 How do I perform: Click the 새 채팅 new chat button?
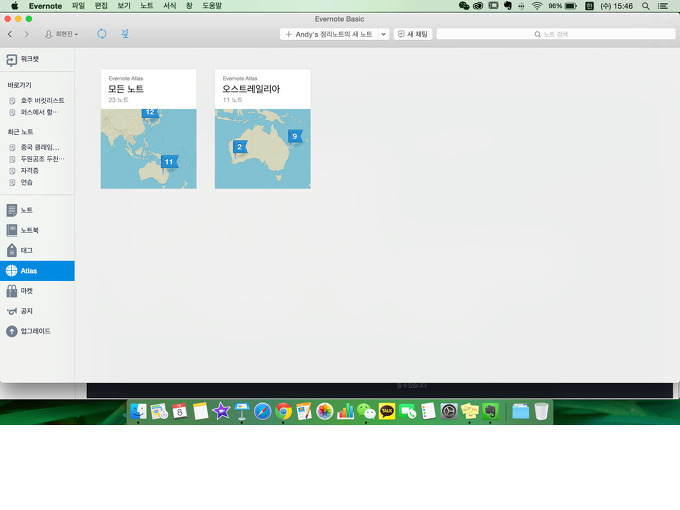click(x=413, y=34)
